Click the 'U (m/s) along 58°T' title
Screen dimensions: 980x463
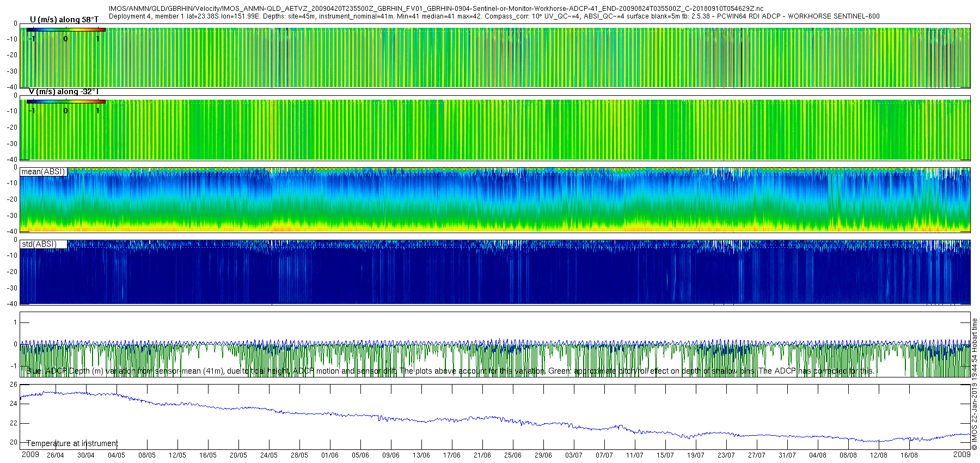(64, 20)
